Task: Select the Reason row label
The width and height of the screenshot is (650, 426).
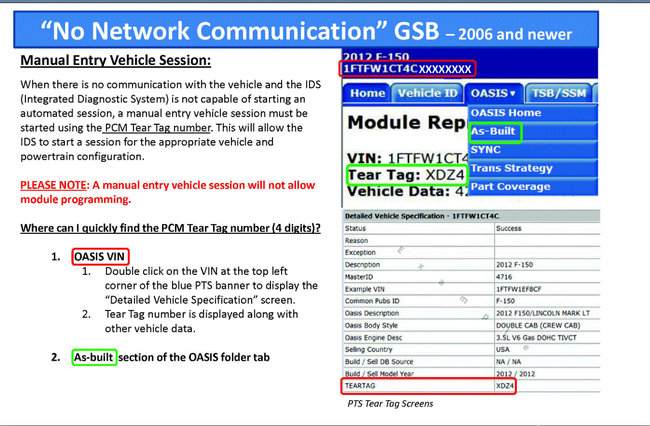Action: [x=356, y=241]
